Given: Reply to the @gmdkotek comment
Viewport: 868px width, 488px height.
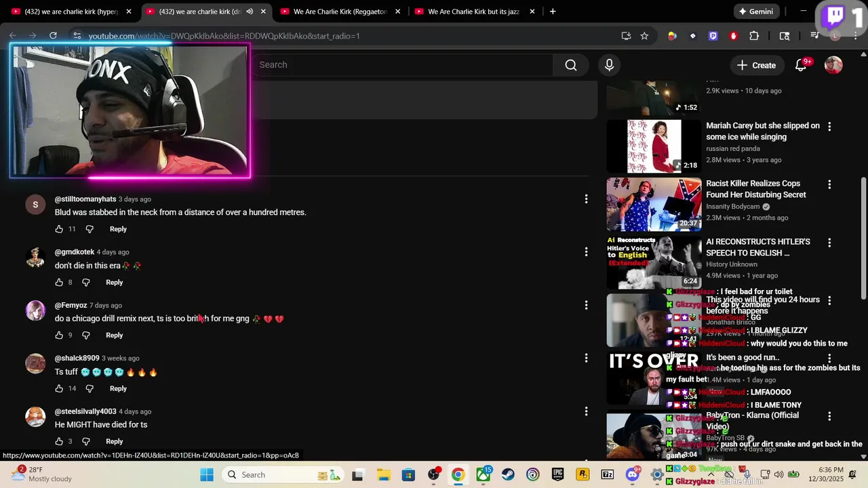Looking at the screenshot, I should tap(115, 282).
